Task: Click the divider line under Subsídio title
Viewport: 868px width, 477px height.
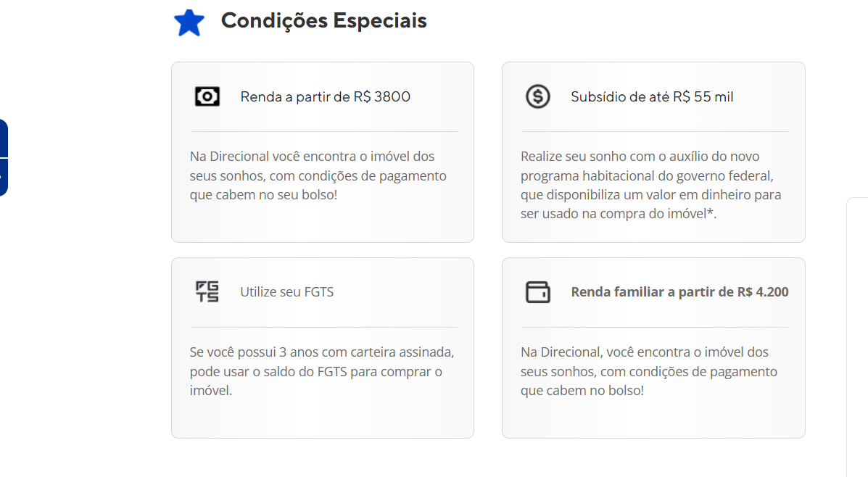Action: click(653, 131)
